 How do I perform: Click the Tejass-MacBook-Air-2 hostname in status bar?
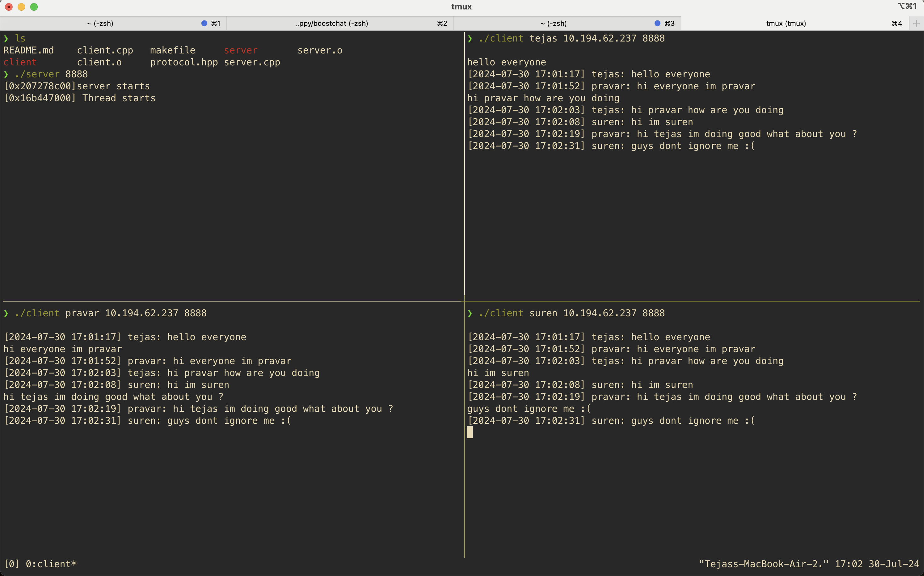764,564
